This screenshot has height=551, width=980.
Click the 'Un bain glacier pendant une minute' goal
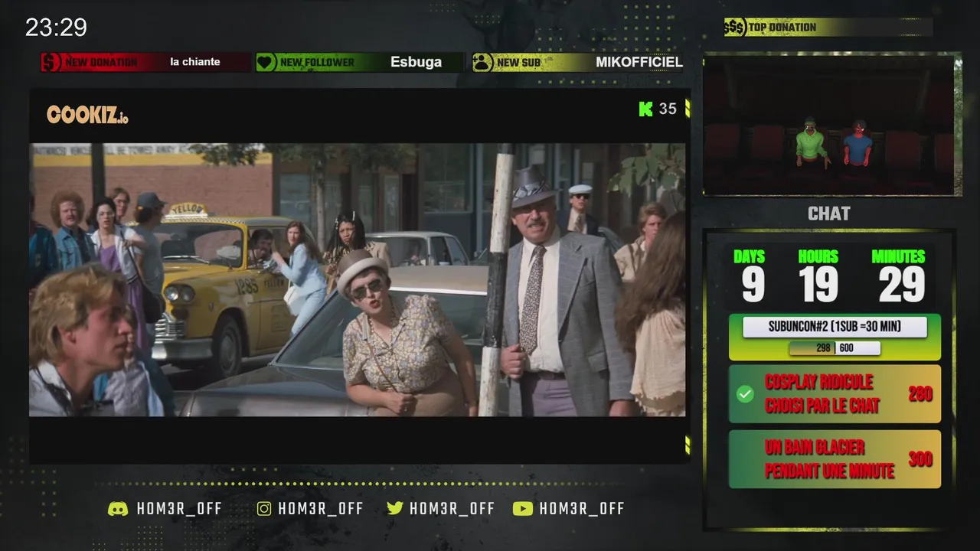[835, 459]
